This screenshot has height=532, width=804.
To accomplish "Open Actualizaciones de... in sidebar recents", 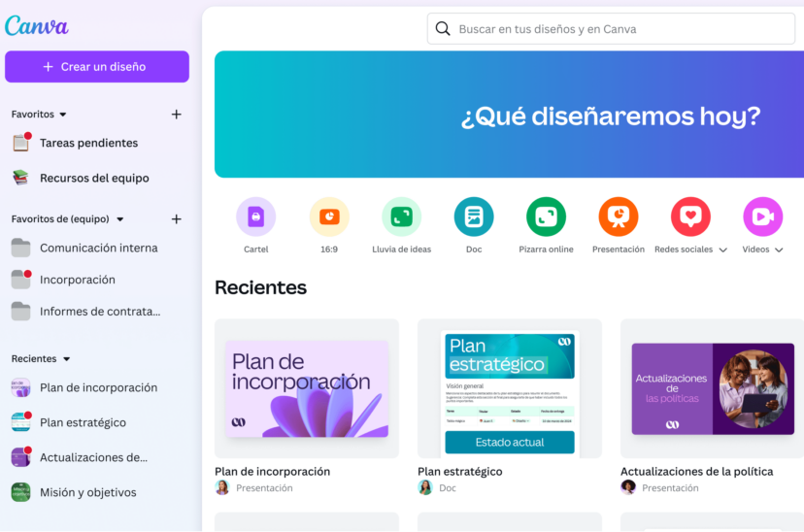I will point(94,457).
